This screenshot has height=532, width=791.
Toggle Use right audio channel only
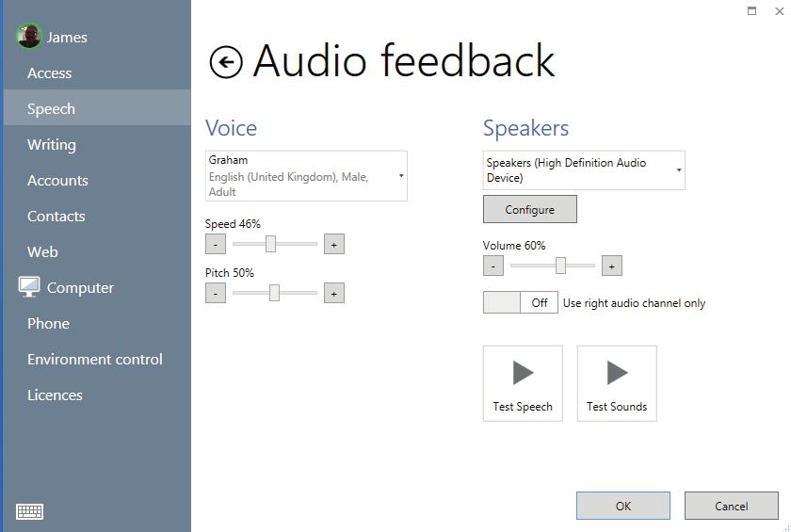[x=520, y=302]
